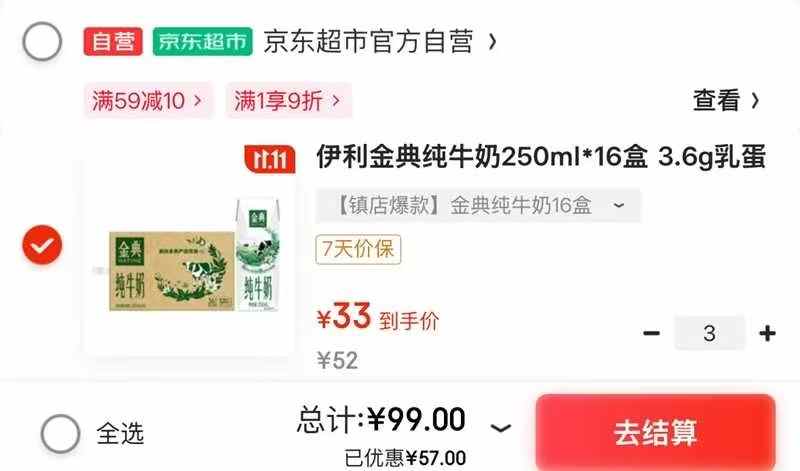Uncheck the 伊利金典纯牛奶 item checkbox
Image resolution: width=800 pixels, height=471 pixels.
pos(42,245)
